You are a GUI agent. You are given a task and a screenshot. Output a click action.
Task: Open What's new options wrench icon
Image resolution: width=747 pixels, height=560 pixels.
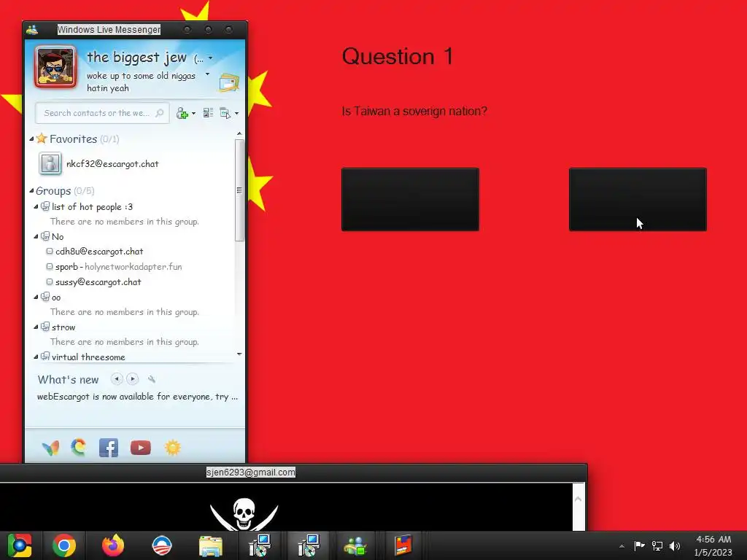(x=152, y=379)
